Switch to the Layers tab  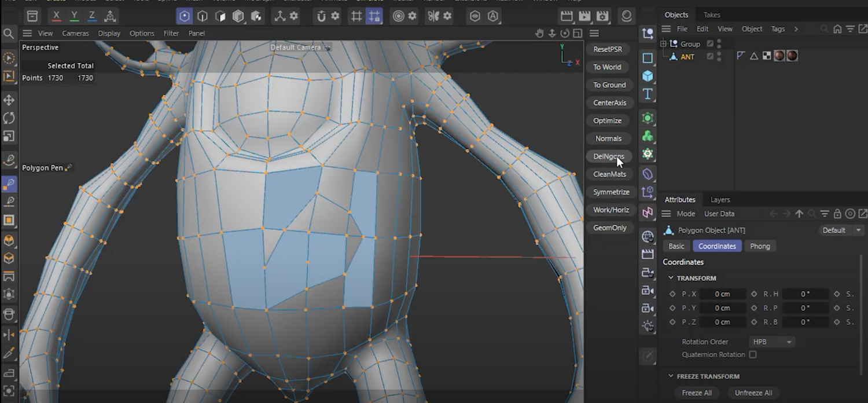[720, 200]
